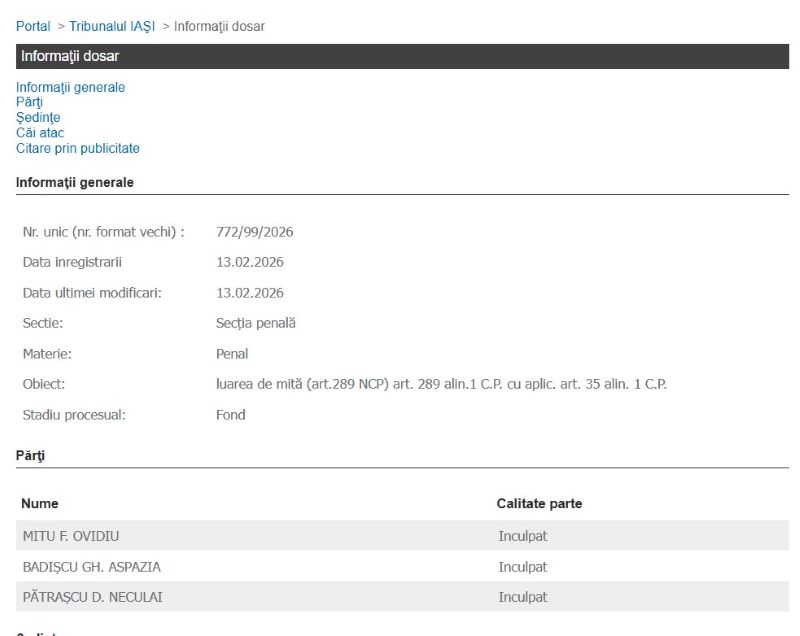Jump to Informații generale anchor link
800x636 pixels.
point(70,87)
